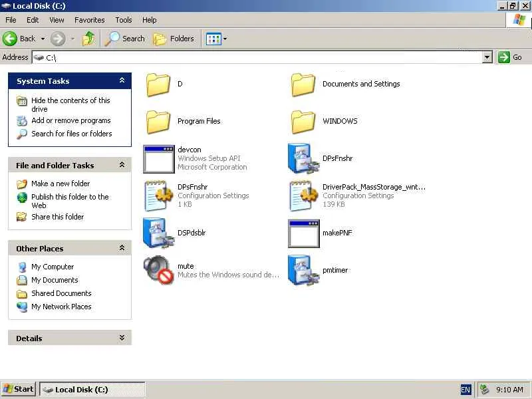
Task: Select the WINDOWS folder icon
Action: click(x=303, y=122)
